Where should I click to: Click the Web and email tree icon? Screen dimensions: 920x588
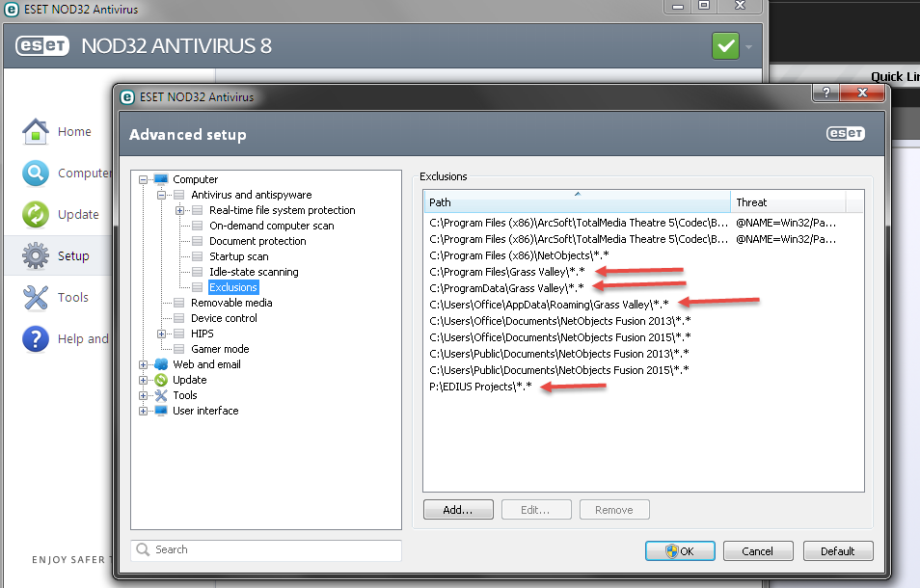(x=161, y=364)
